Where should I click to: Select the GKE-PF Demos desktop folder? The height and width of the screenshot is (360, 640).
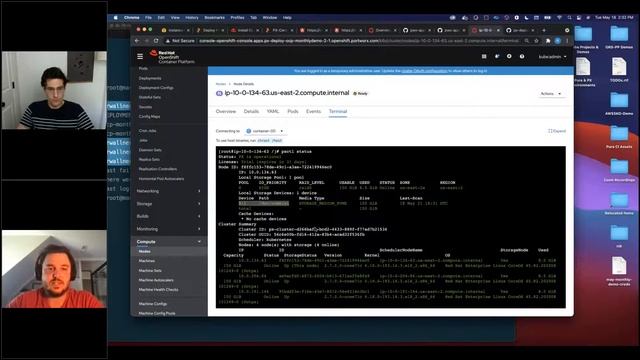point(619,37)
